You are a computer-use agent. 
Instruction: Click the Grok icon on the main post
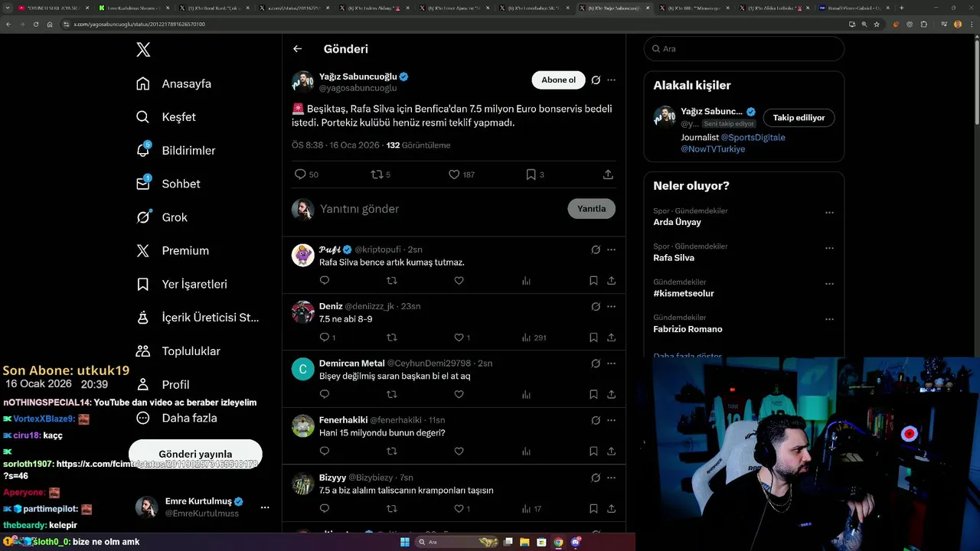point(596,80)
